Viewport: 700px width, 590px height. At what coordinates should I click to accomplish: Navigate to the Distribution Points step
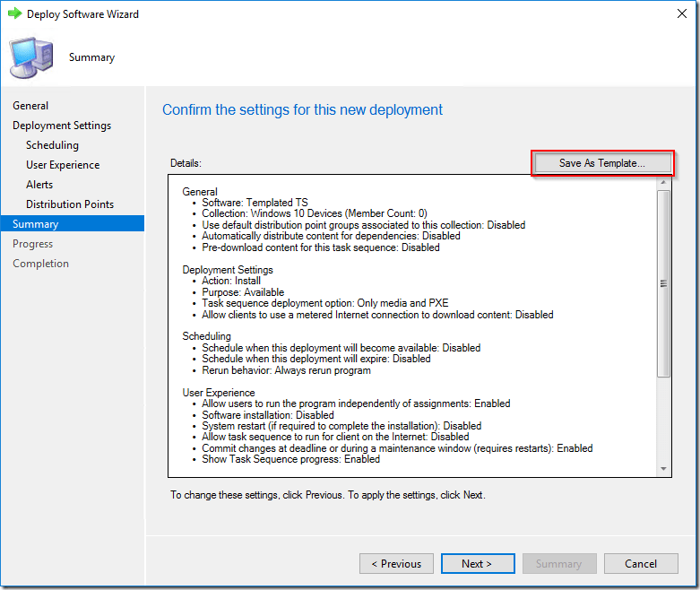coord(70,204)
